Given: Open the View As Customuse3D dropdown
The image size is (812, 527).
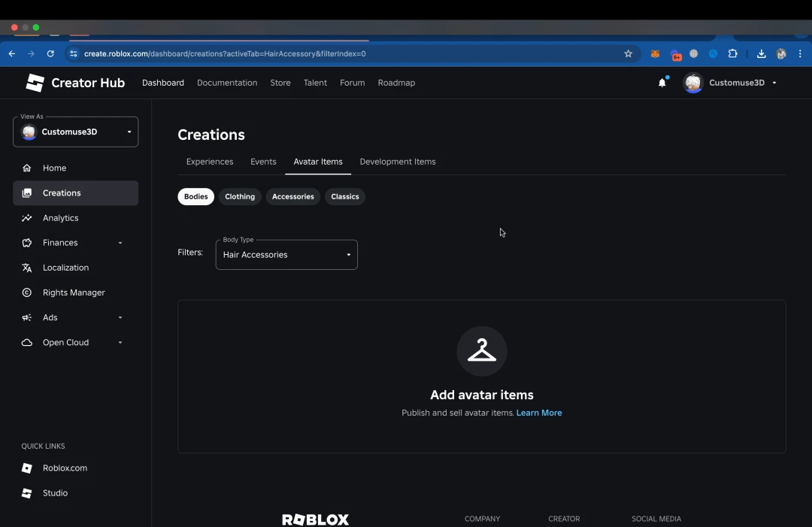Looking at the screenshot, I should [76, 132].
